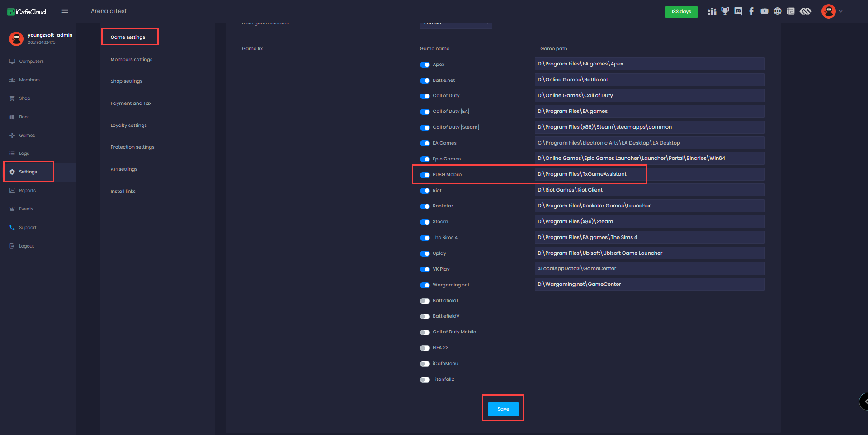Click the Save button
Screen dimensions: 868x435
(x=503, y=409)
